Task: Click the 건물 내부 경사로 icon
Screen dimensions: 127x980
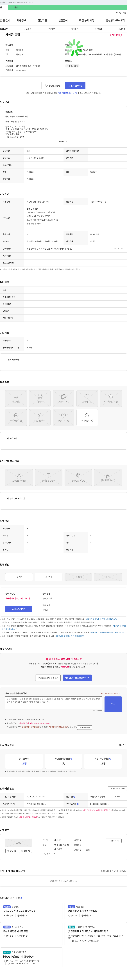Action: point(108,477)
